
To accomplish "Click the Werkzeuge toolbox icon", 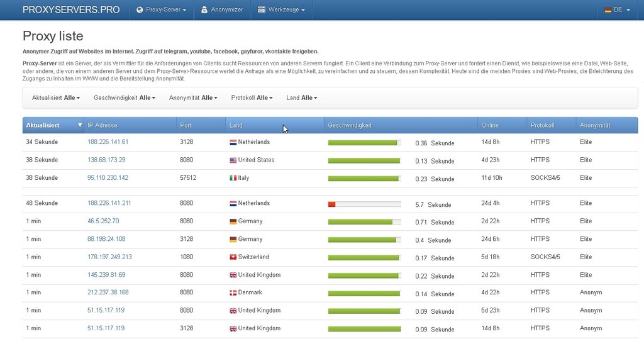I will pyautogui.click(x=262, y=10).
